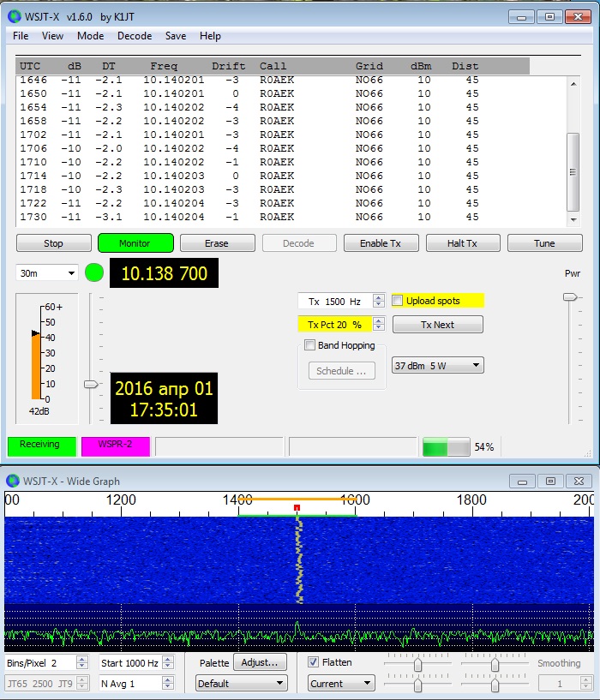The height and width of the screenshot is (700, 600).
Task: Decrease Bins/Pixel value with down arrow
Action: tap(81, 667)
